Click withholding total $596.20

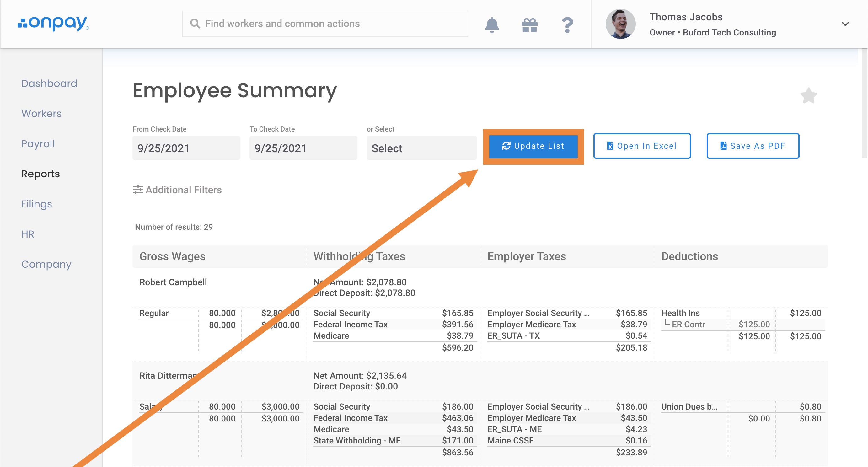coord(458,347)
